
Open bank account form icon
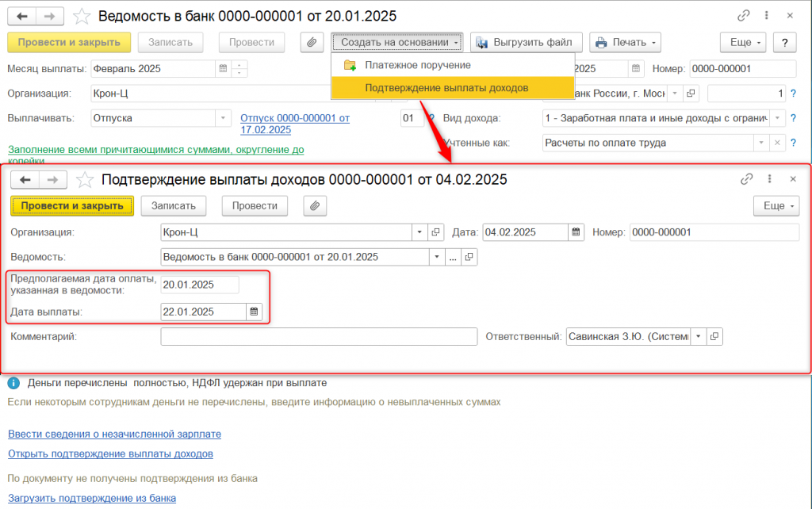(x=691, y=94)
